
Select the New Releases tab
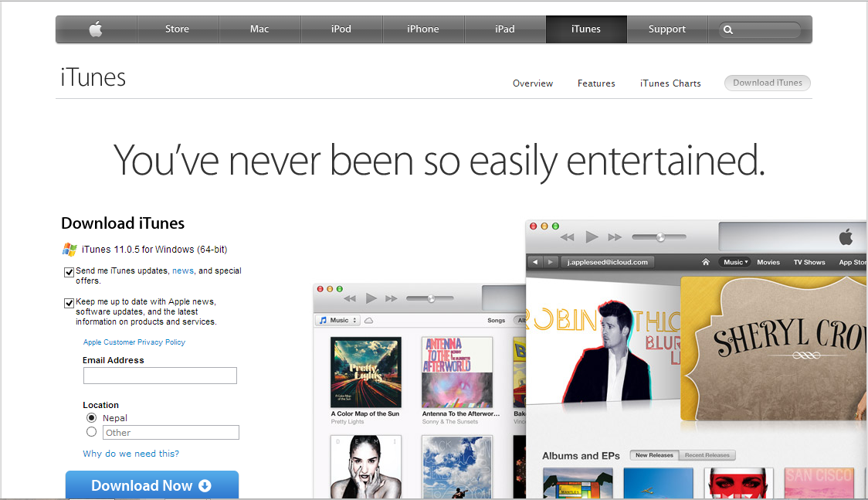[x=654, y=455]
